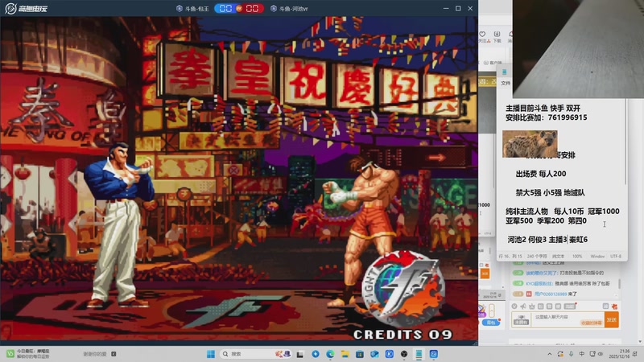Minimize the game emulator window

446,8
